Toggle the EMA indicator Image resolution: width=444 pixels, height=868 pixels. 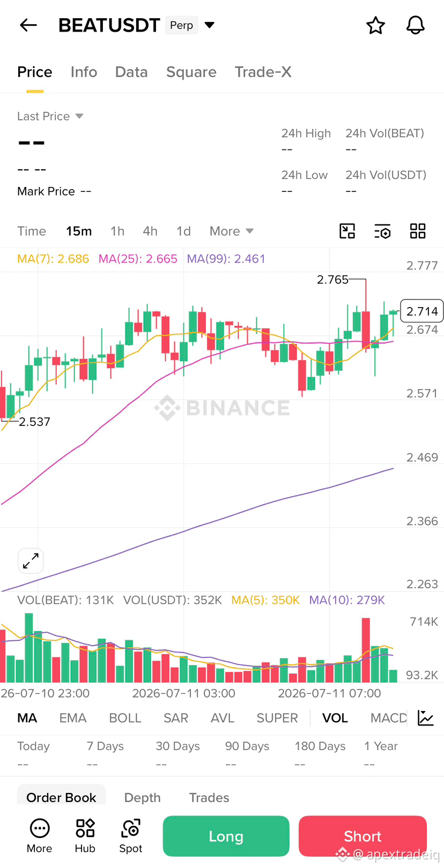pyautogui.click(x=73, y=718)
